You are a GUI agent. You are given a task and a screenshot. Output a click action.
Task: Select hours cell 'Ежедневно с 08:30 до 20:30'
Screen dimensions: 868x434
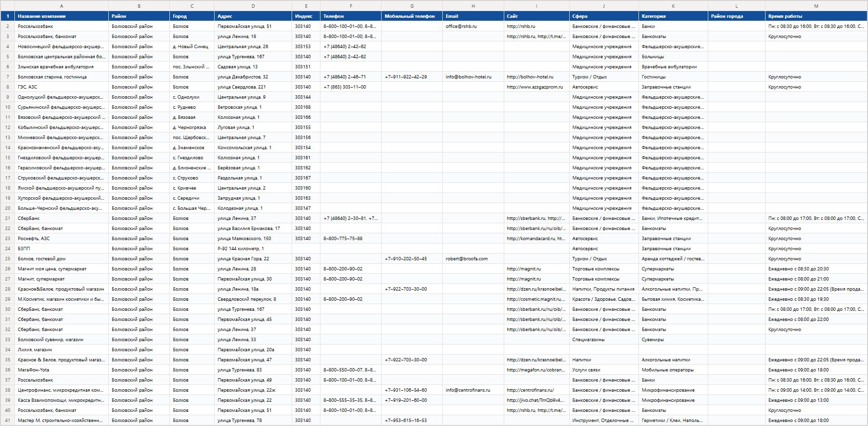pos(816,269)
